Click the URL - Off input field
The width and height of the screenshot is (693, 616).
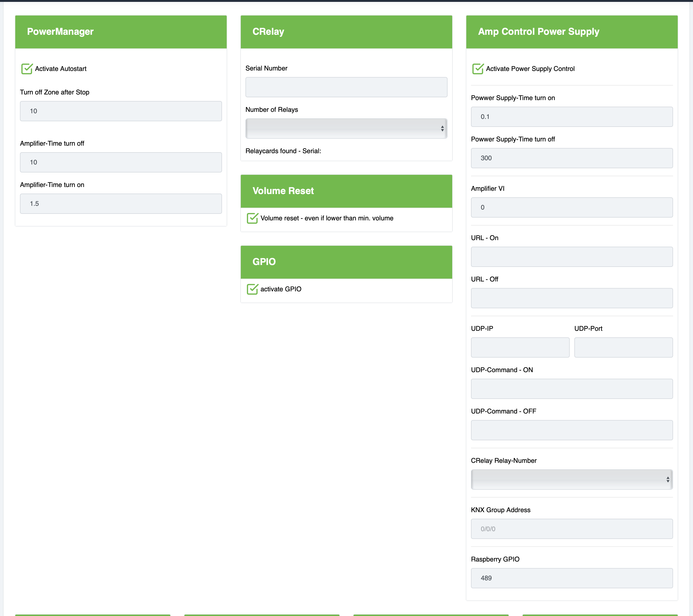coord(571,298)
